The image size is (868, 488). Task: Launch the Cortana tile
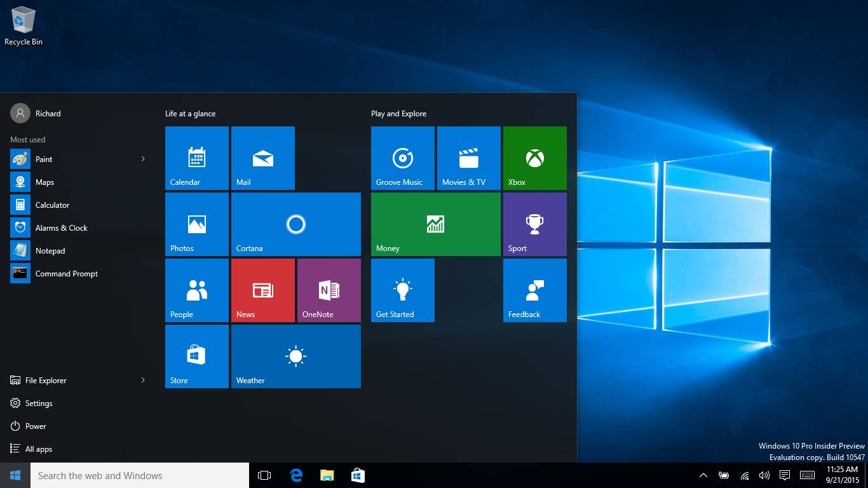[x=296, y=224]
